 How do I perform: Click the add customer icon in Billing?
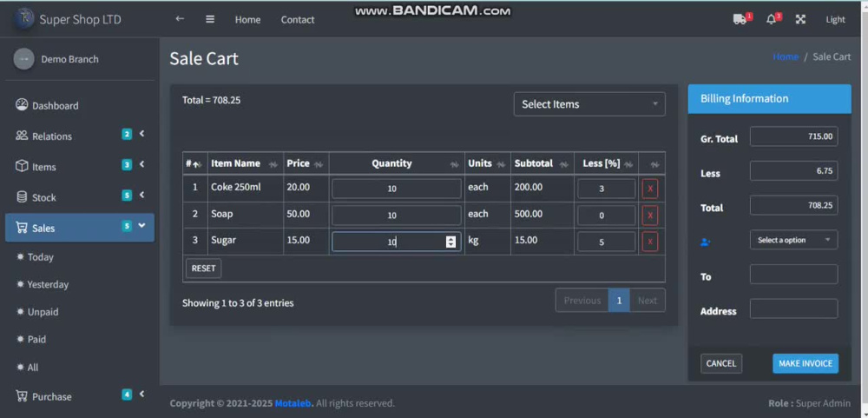coord(705,242)
